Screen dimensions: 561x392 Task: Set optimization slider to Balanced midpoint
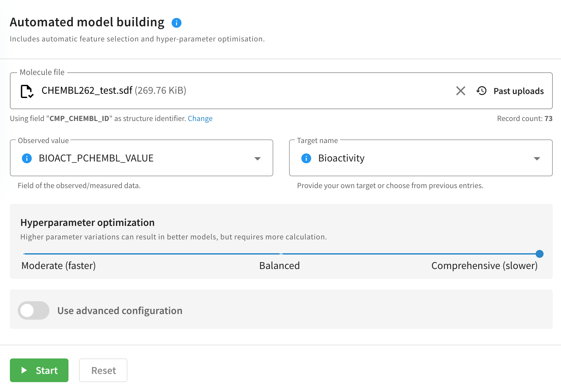[x=281, y=254]
